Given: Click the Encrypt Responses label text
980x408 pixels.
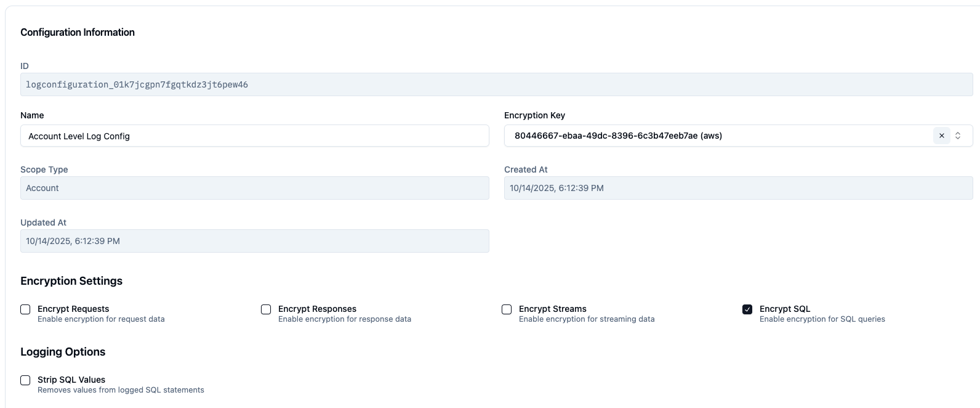Looking at the screenshot, I should point(317,309).
